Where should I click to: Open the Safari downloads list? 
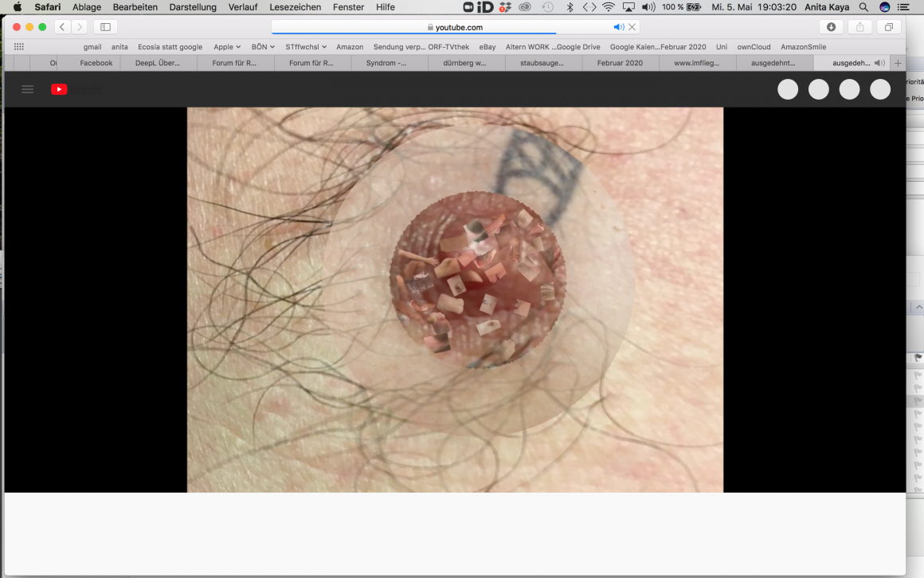click(x=831, y=27)
